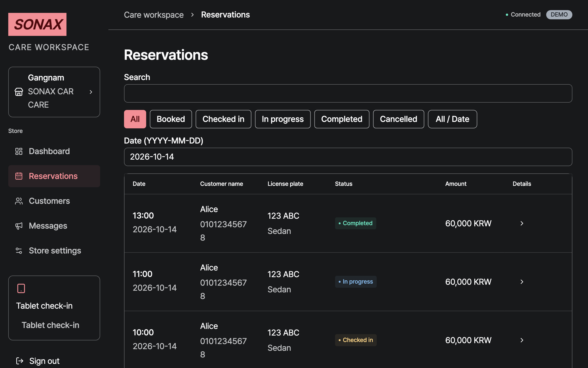This screenshot has height=368, width=588.
Task: Click the Customers people icon
Action: click(19, 201)
